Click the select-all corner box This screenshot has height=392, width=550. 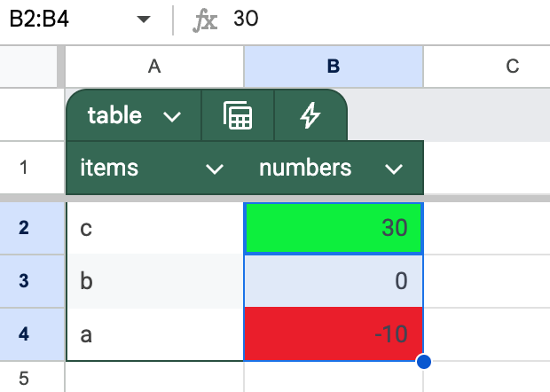point(28,67)
